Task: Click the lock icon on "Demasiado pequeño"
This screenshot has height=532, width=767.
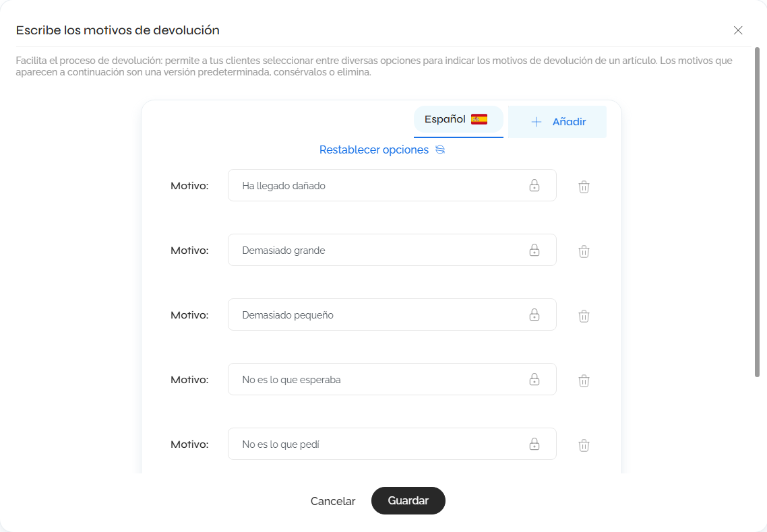Action: (x=534, y=314)
